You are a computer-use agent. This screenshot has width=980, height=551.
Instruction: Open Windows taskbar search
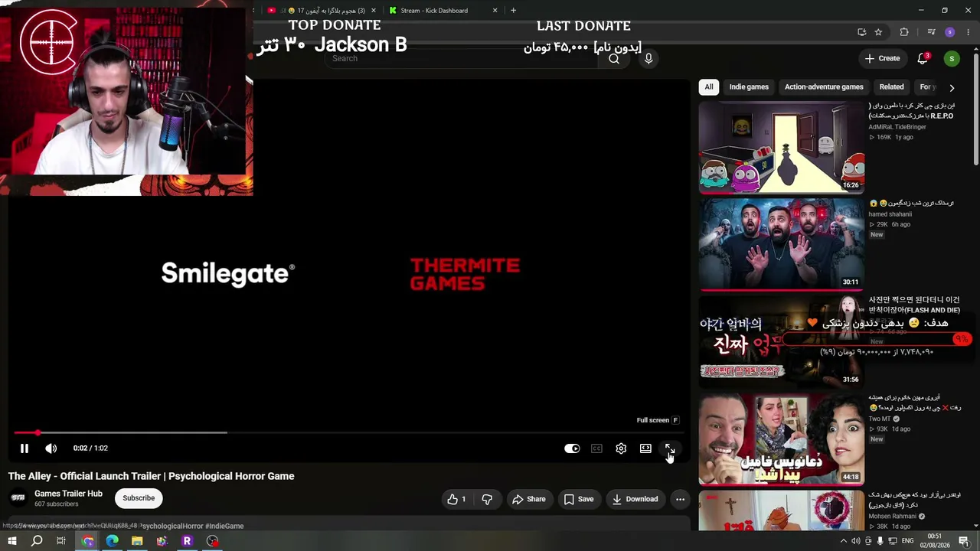37,541
